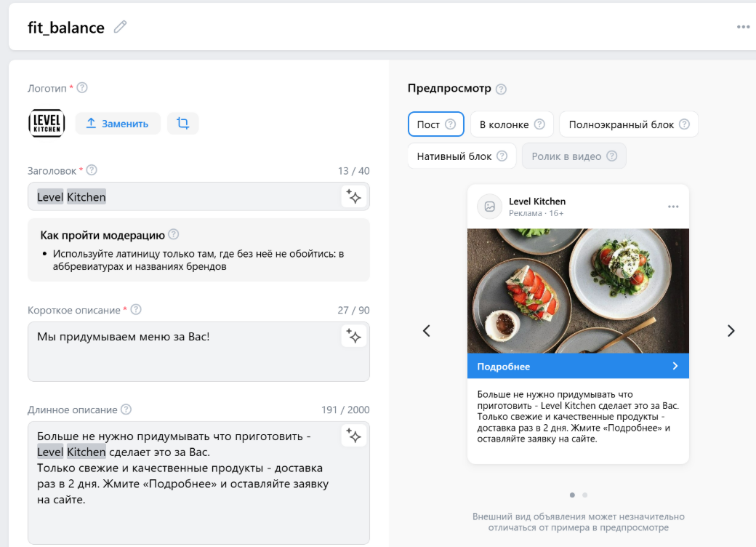Open help icon inside Ролик в видео tab
756x547 pixels.
(x=612, y=156)
